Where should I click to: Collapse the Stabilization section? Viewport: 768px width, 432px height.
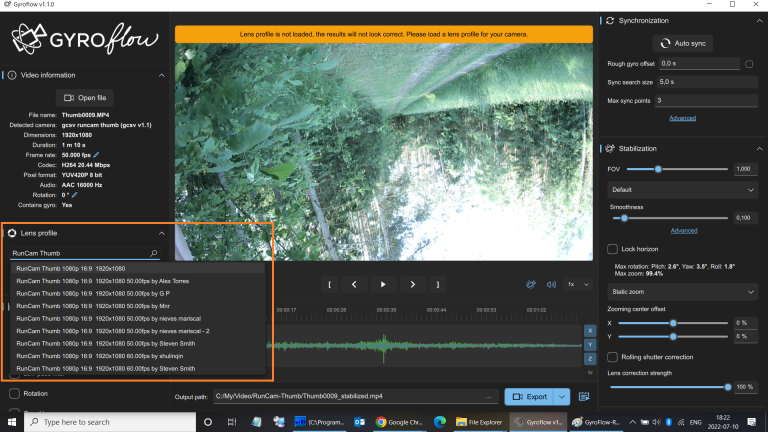(759, 148)
